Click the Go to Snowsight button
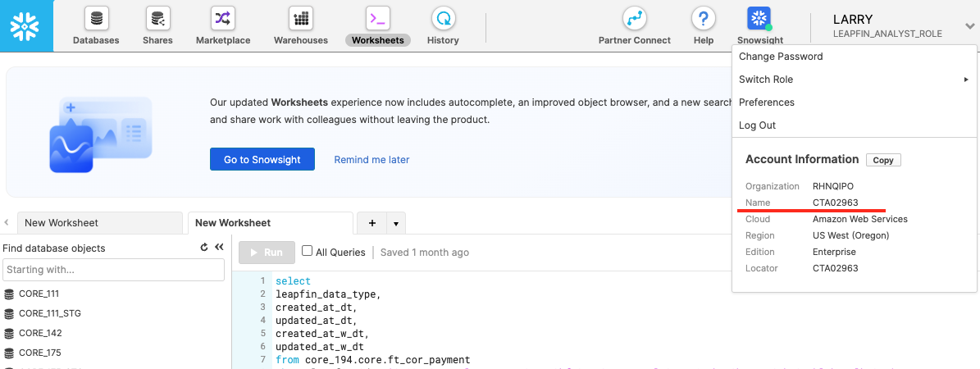 262,160
